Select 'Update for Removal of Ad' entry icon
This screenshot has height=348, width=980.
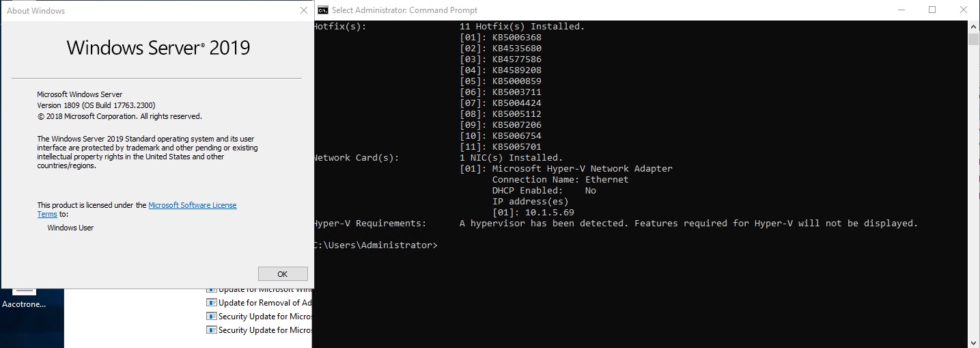[212, 303]
